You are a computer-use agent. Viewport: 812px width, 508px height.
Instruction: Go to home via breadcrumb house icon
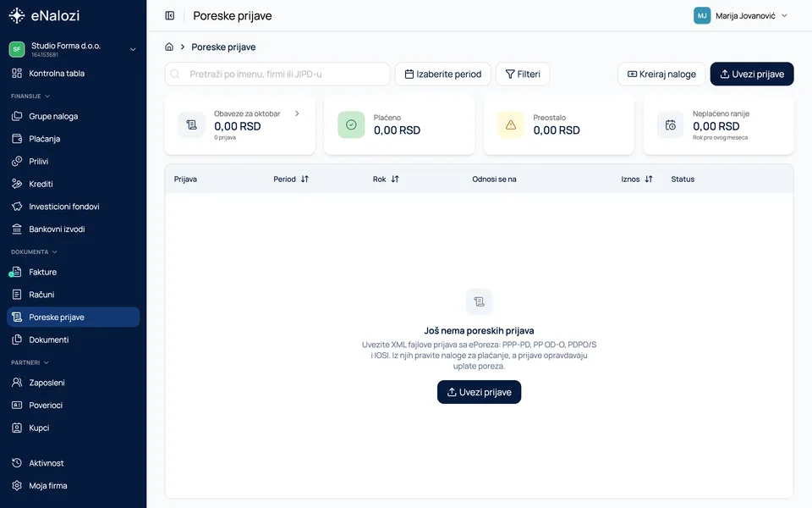click(169, 47)
